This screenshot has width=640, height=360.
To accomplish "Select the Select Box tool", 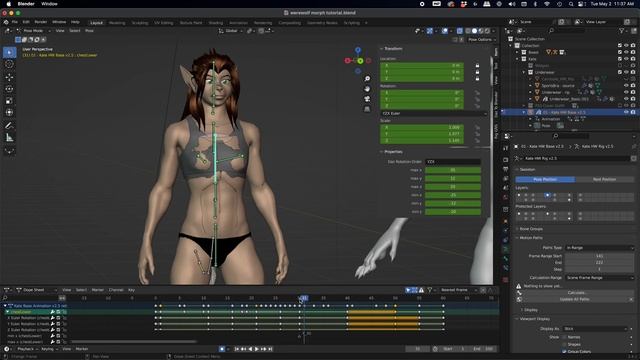I will tap(9, 52).
